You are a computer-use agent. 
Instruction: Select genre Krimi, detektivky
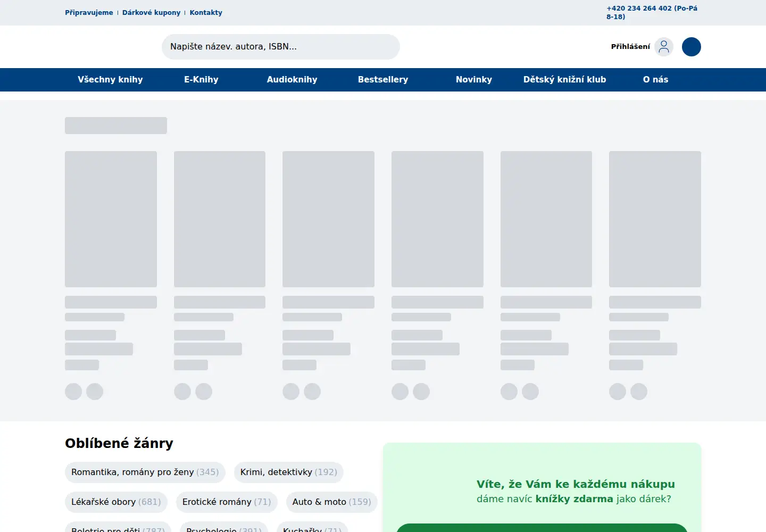pyautogui.click(x=289, y=472)
